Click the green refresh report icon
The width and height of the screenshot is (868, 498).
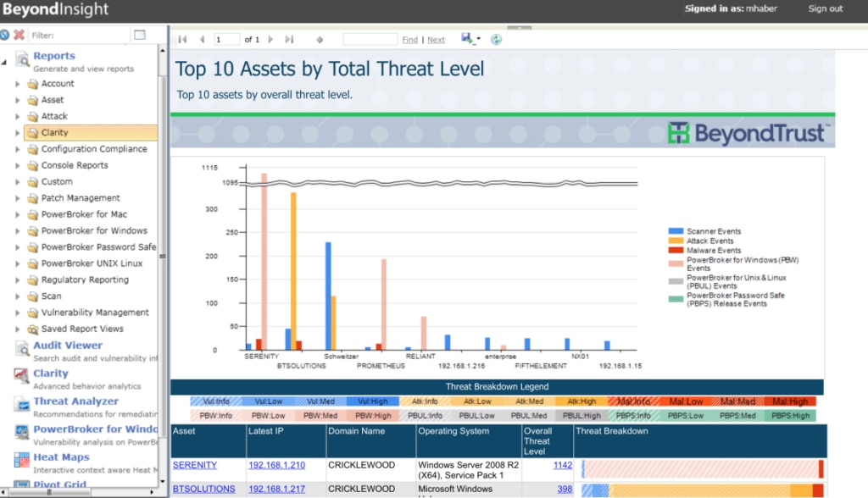(x=496, y=39)
